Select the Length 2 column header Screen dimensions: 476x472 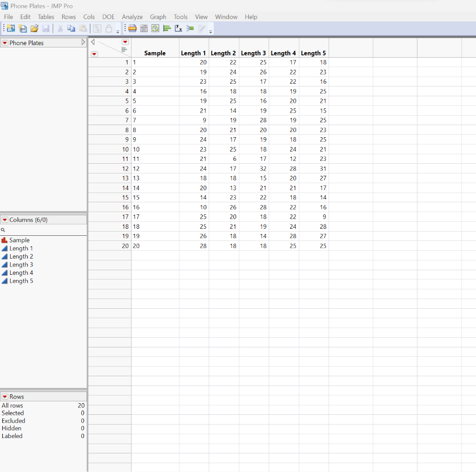(x=223, y=53)
